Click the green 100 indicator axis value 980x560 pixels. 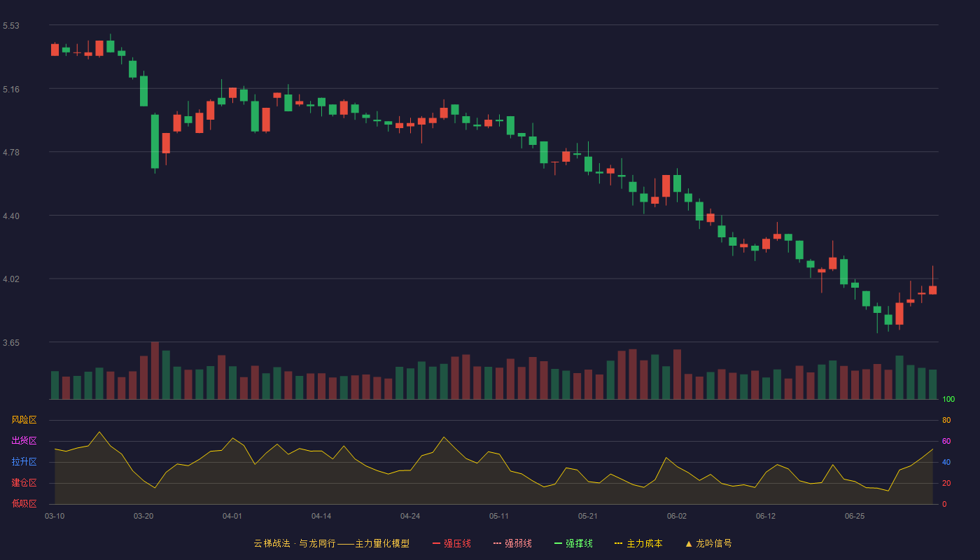[948, 400]
